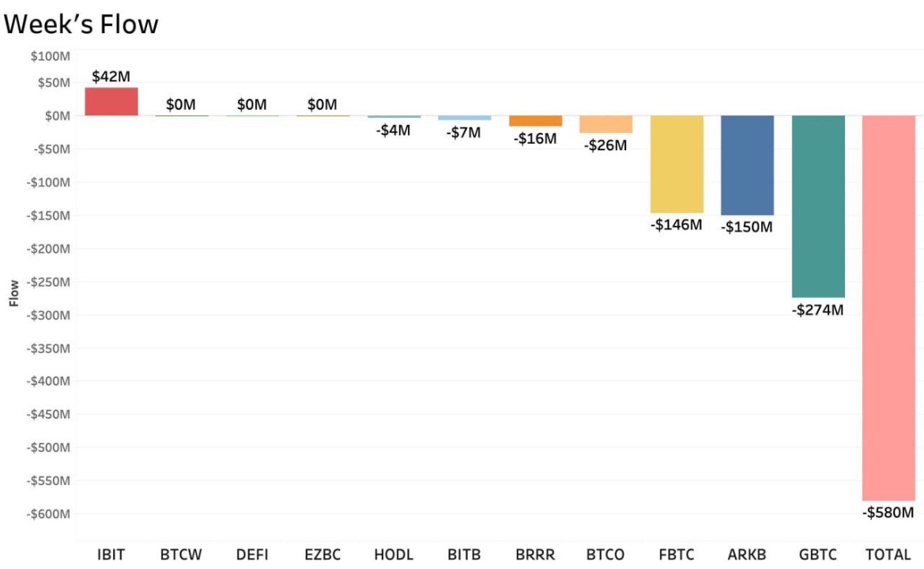Click the HODL category axis label
924x569 pixels.
click(394, 555)
